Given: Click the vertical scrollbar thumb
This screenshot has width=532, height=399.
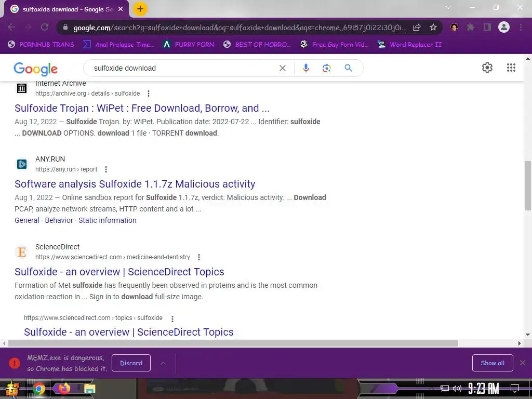Looking at the screenshot, I should pos(528,186).
